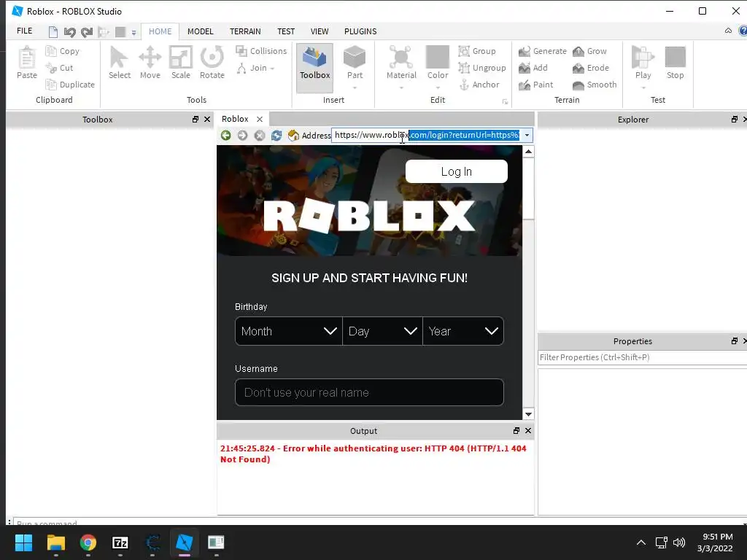
Task: Switch to the PLUGINS tab
Action: 360,31
